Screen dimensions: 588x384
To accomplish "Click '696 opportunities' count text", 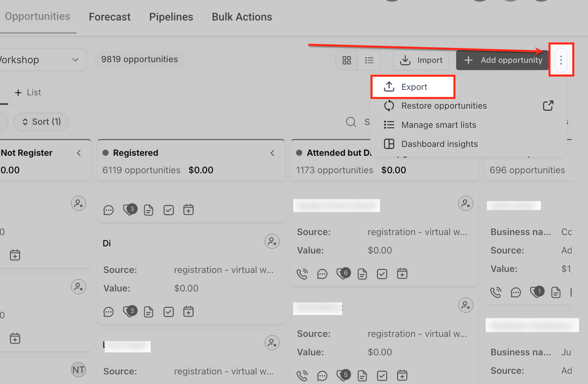I will pos(527,170).
